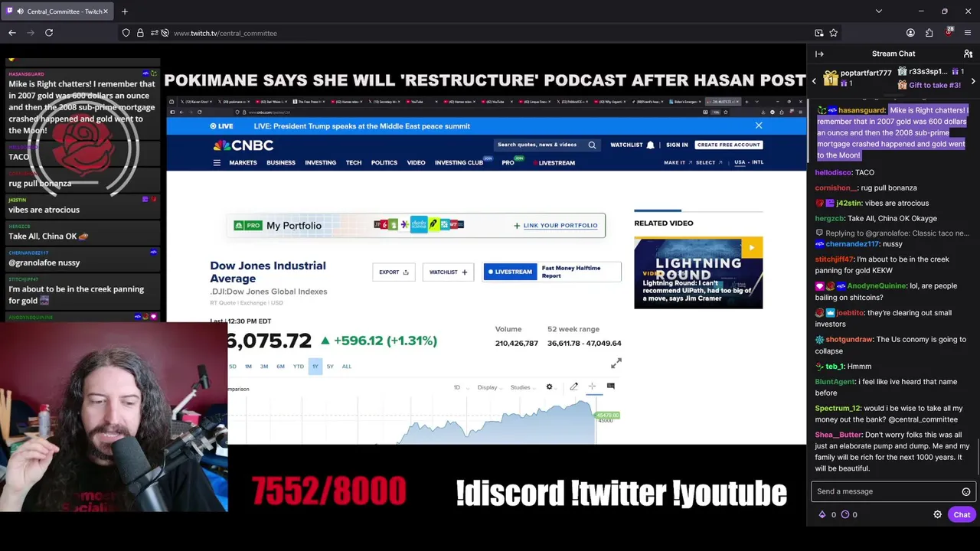Open the chat community users list
980x551 pixels.
(x=968, y=54)
